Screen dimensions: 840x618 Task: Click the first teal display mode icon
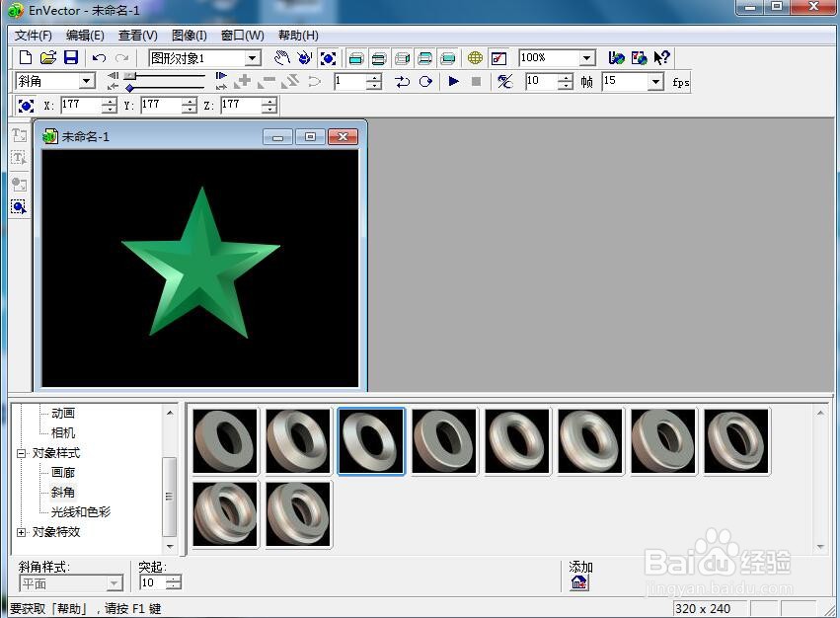[x=356, y=58]
